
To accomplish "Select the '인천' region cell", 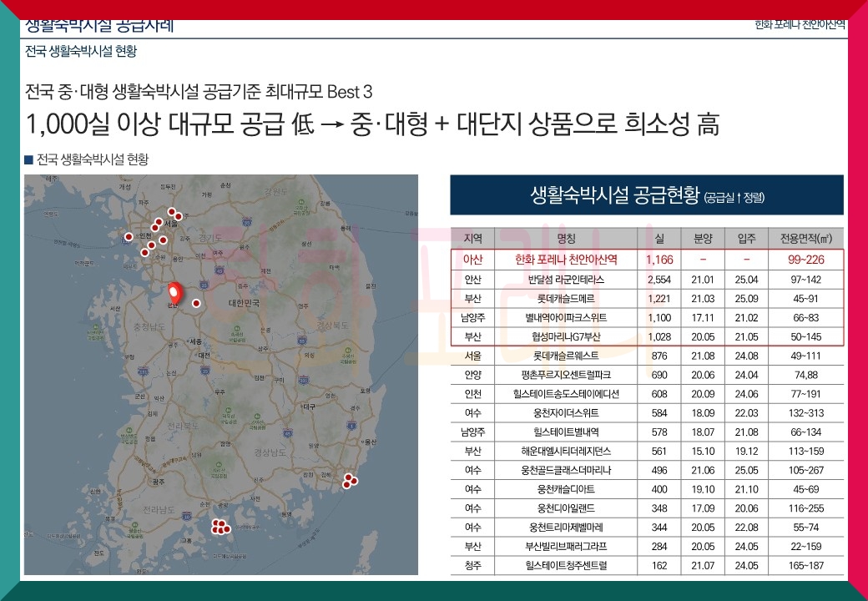I will coord(472,394).
